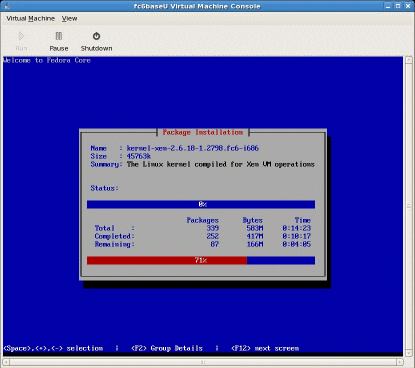The image size is (415, 368).
Task: Click the Package Installation dialog title
Action: tap(203, 132)
